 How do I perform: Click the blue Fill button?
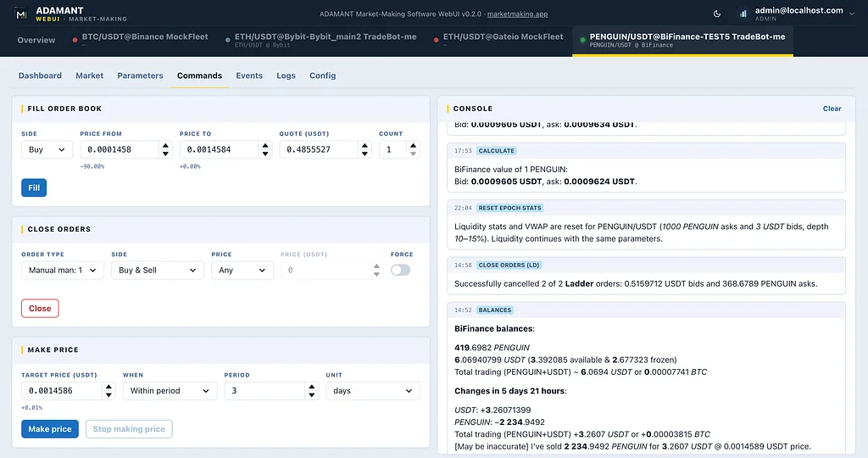click(x=34, y=187)
